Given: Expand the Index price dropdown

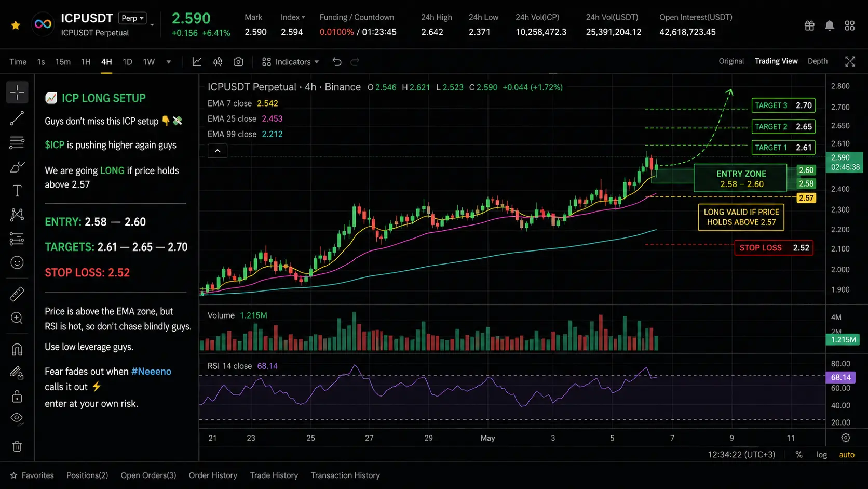Looking at the screenshot, I should tap(293, 17).
